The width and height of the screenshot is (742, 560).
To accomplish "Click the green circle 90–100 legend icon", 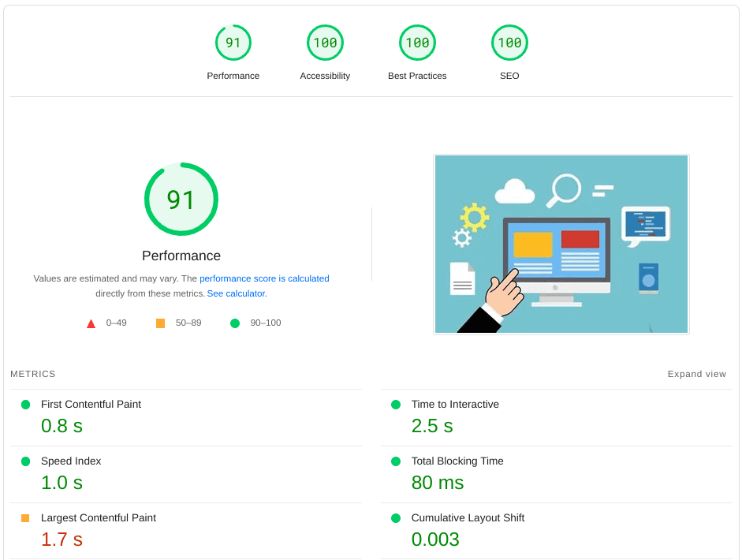I will pyautogui.click(x=235, y=323).
